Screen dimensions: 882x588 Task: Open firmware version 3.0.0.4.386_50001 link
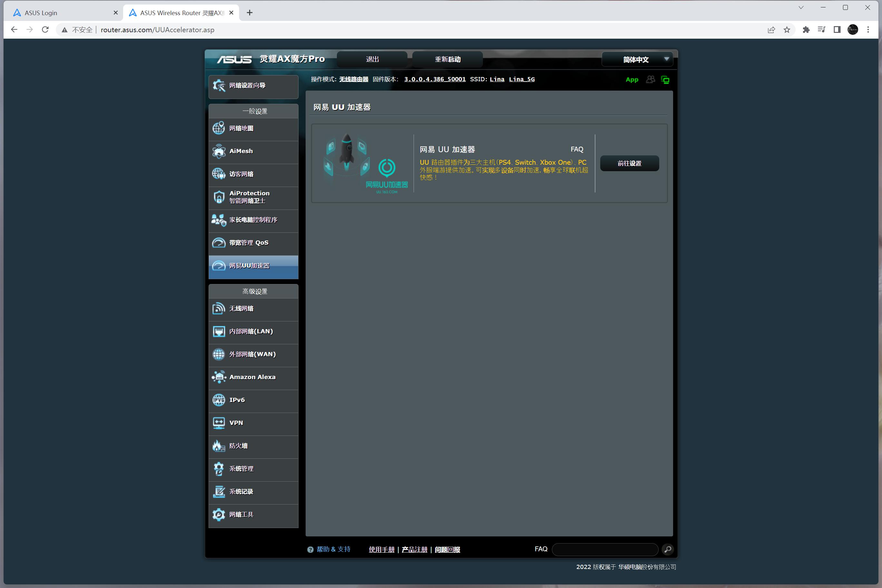435,79
